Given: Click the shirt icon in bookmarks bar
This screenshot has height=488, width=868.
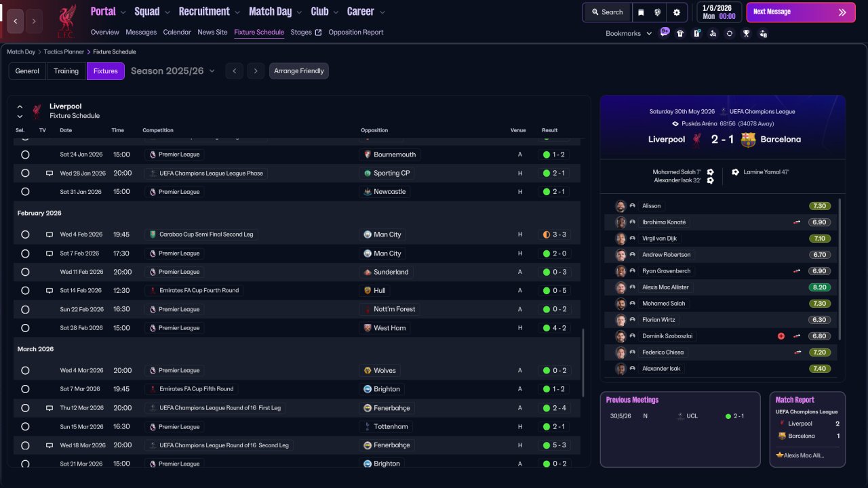Looking at the screenshot, I should (680, 33).
